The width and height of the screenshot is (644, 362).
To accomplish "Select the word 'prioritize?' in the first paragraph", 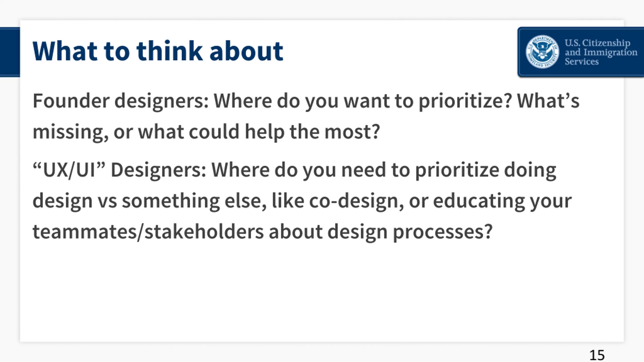I will click(466, 101).
